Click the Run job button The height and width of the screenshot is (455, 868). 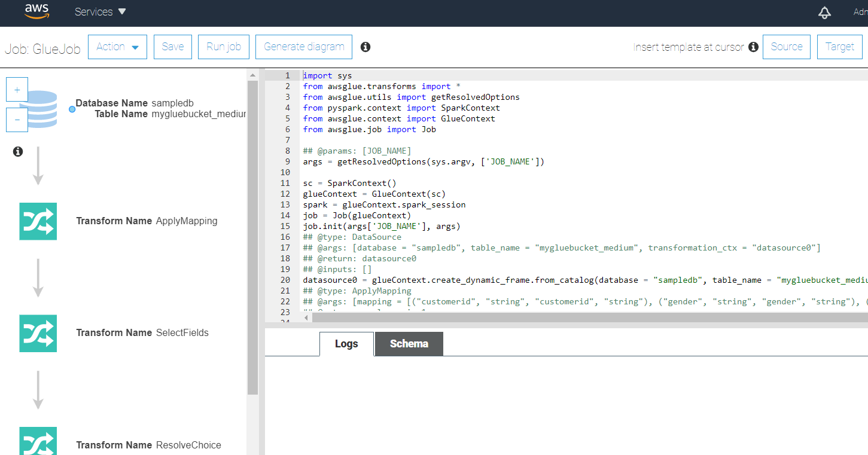(x=223, y=47)
